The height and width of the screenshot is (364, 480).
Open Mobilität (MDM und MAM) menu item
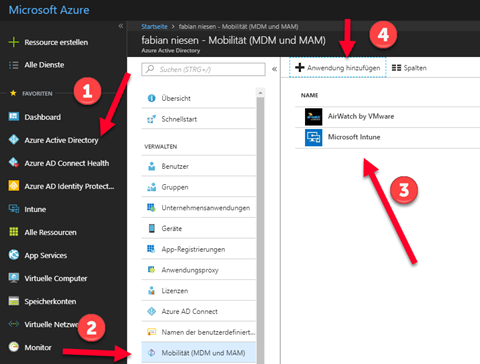click(x=198, y=353)
